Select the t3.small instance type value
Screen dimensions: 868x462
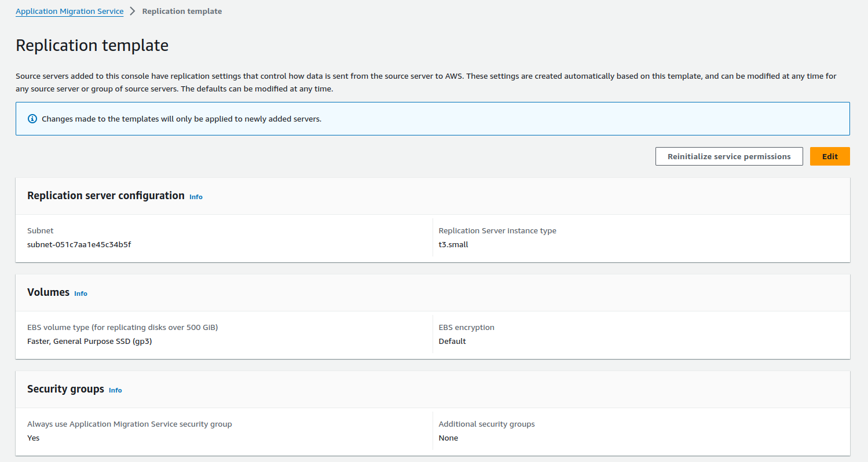453,244
